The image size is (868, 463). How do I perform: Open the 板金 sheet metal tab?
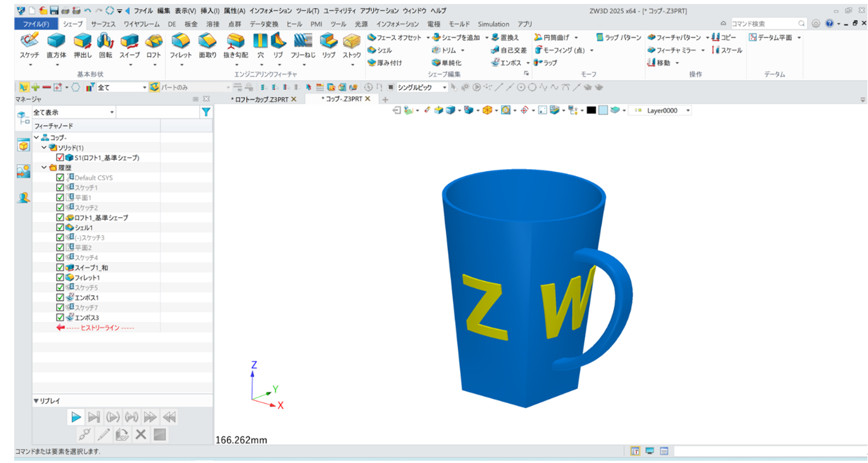click(191, 24)
